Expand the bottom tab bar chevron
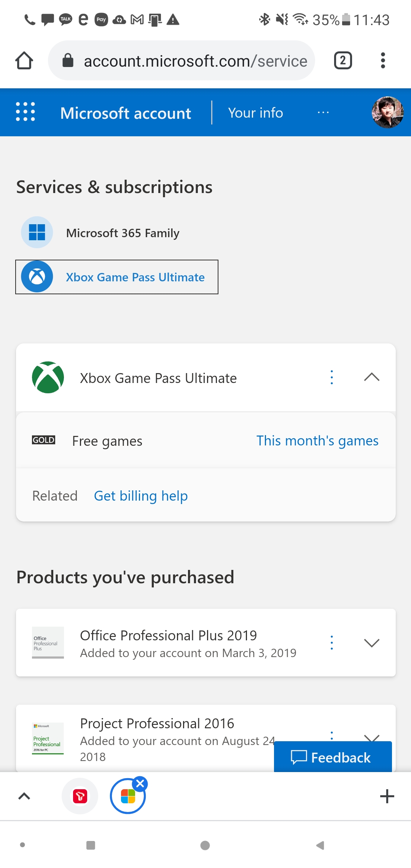This screenshot has height=868, width=411. [24, 796]
